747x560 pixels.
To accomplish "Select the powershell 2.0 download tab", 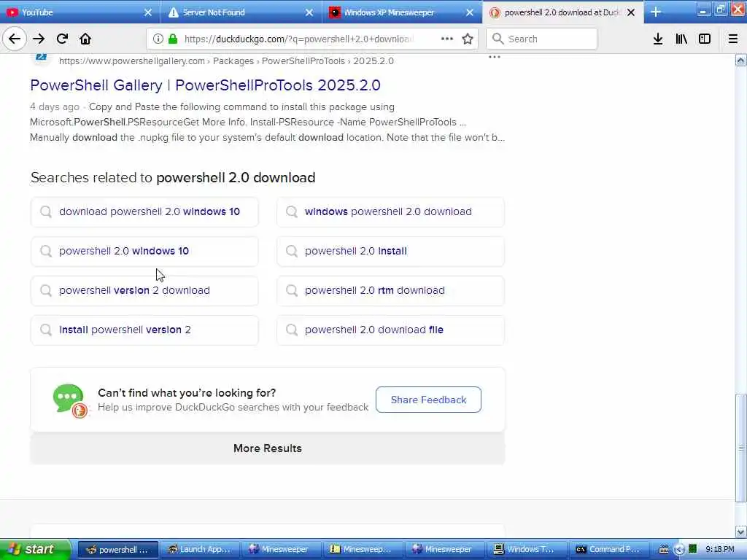I will 562,12.
